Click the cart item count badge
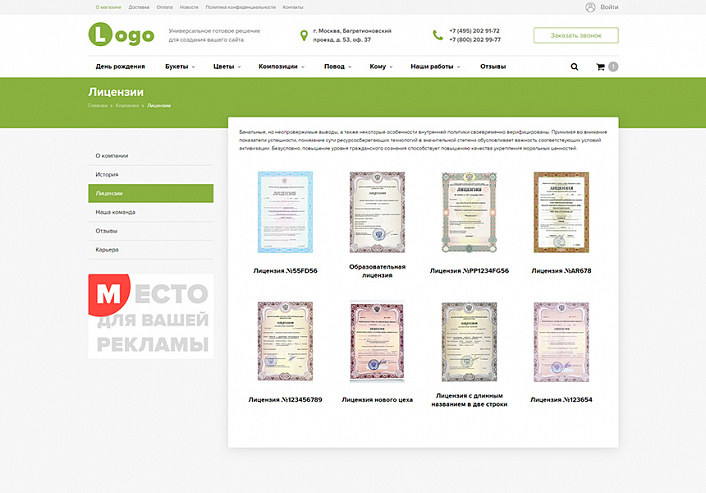Screen dimensions: 706x493 click(x=613, y=67)
